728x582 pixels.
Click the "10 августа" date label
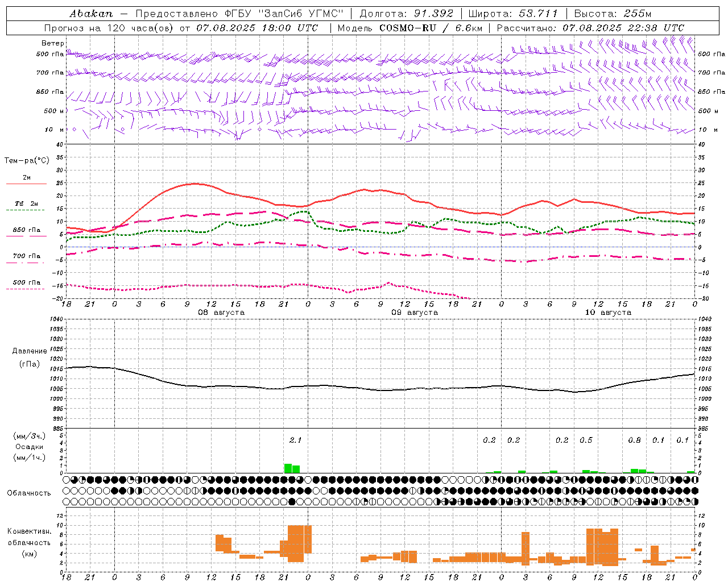[x=608, y=313]
